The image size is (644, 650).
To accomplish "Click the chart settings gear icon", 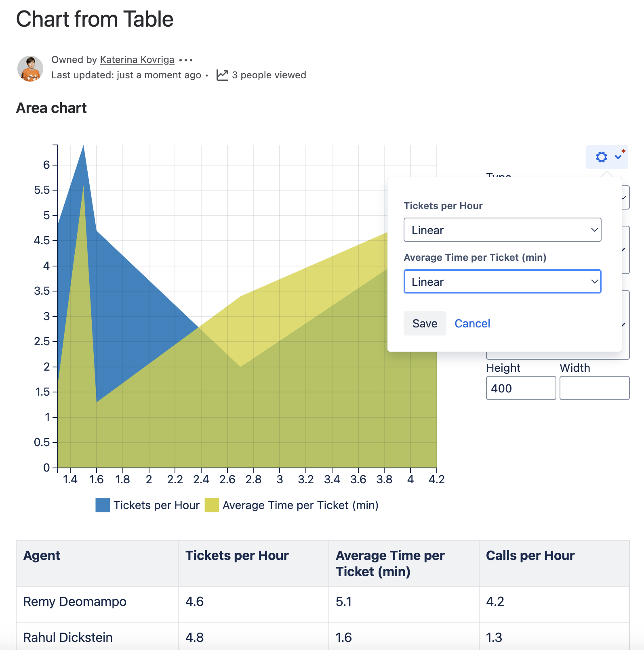I will [x=601, y=157].
